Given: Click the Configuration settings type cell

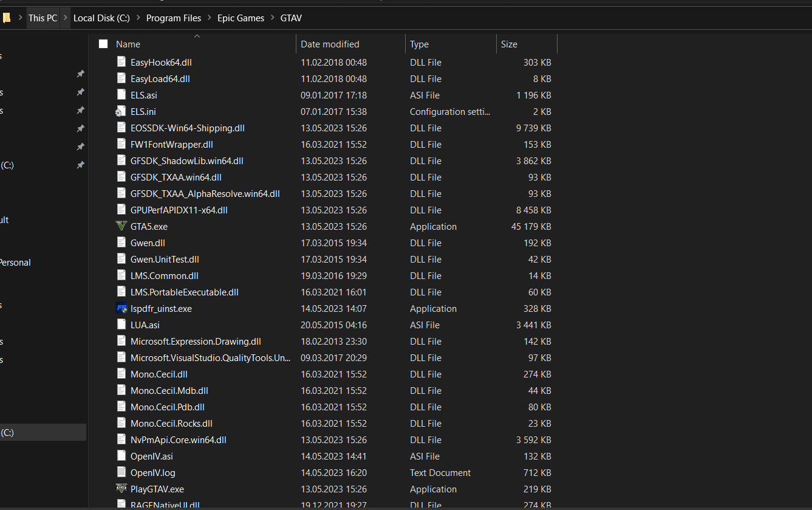Looking at the screenshot, I should (450, 111).
